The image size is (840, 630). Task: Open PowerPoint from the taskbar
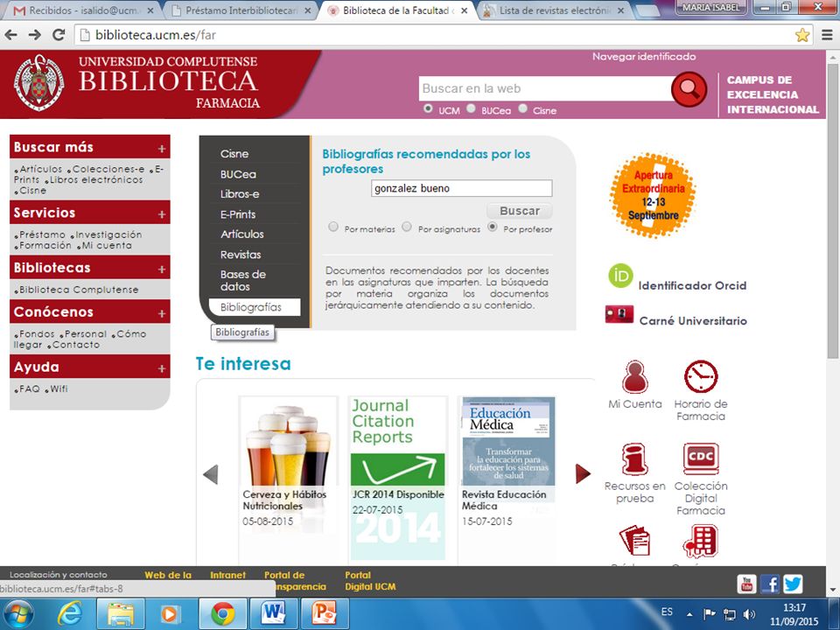325,614
